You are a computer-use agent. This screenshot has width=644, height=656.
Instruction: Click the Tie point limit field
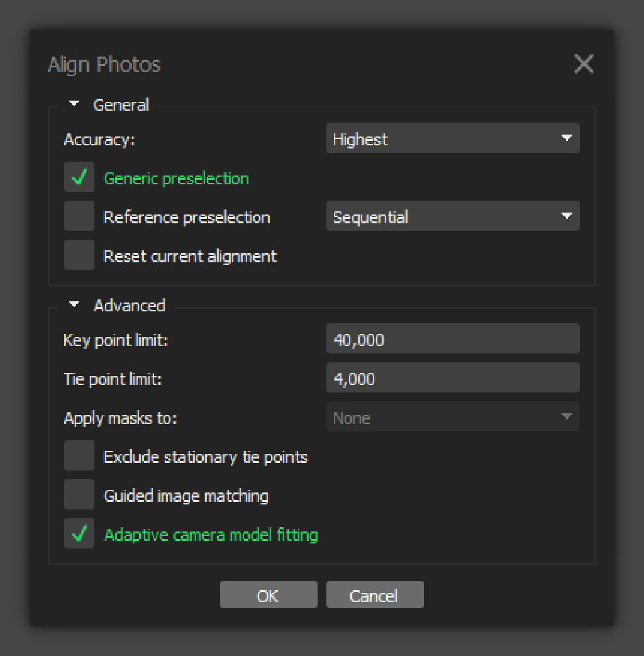(453, 379)
